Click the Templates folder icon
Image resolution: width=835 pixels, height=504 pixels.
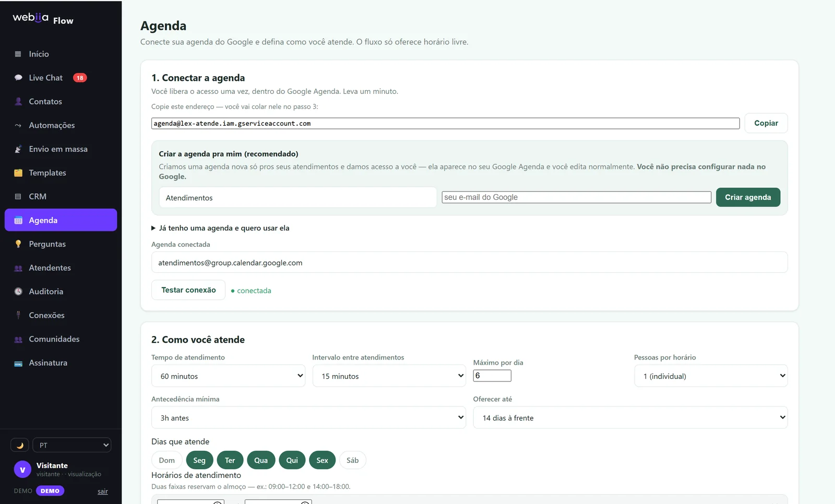click(x=18, y=173)
